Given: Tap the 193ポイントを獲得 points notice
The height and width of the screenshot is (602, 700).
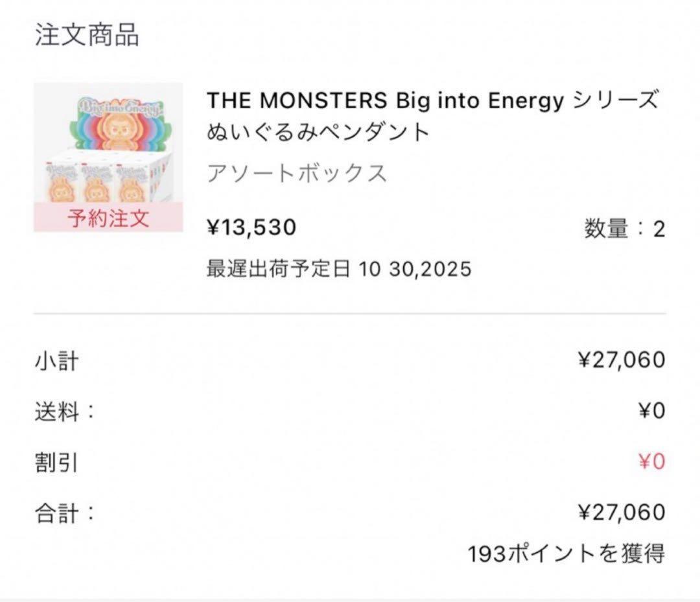Looking at the screenshot, I should pyautogui.click(x=566, y=553).
